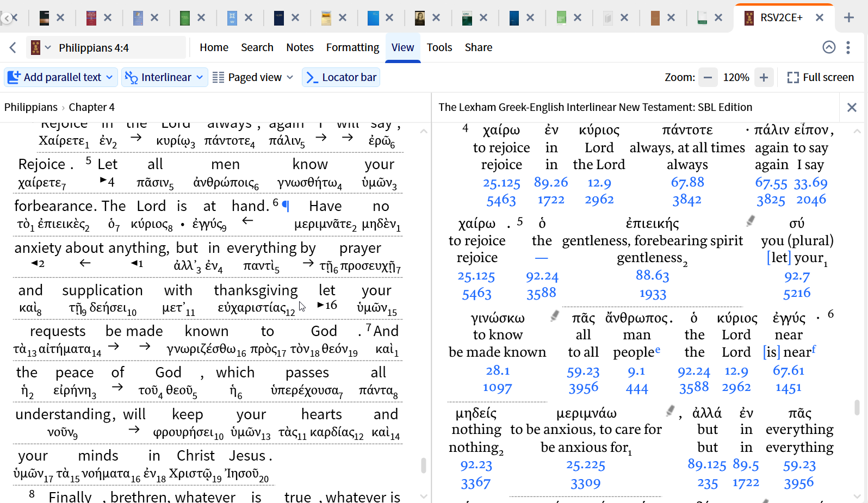Expand the resource picker dropdown by Philippians 4:4
868x503 pixels.
pyautogui.click(x=48, y=48)
